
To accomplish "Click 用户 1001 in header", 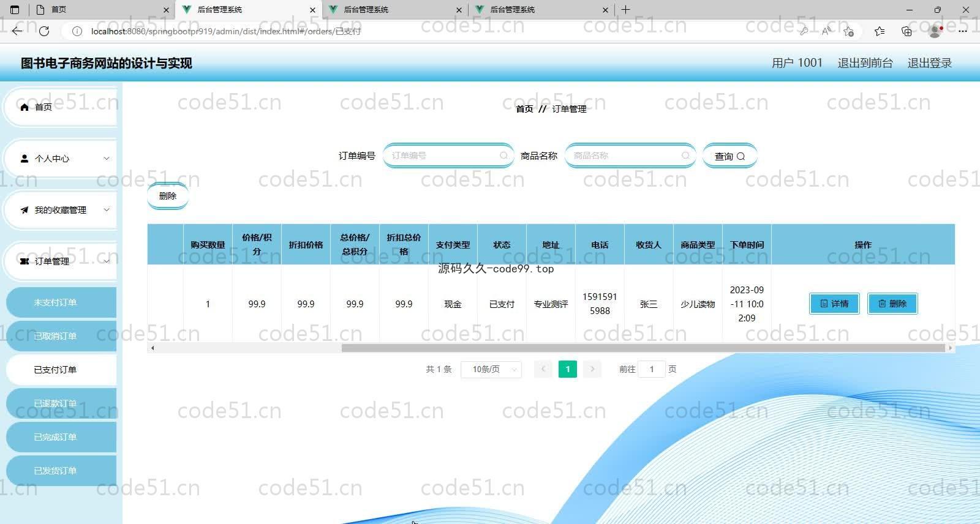I will tap(797, 63).
